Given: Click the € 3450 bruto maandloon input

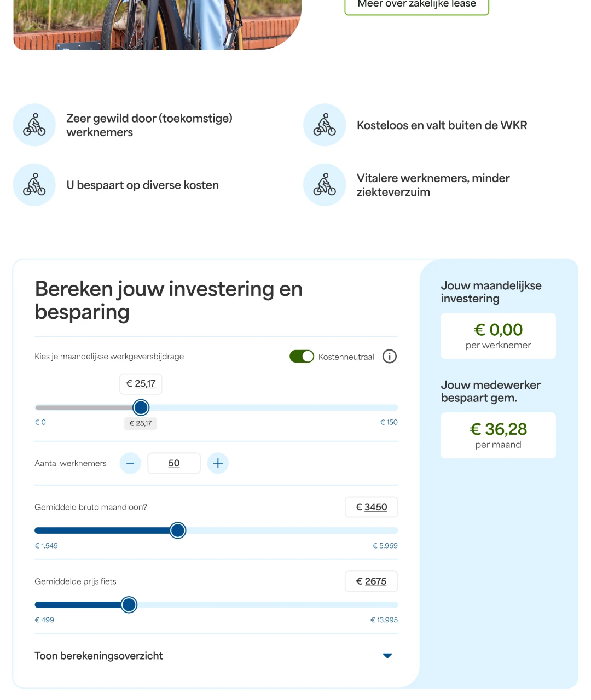Looking at the screenshot, I should 371,507.
